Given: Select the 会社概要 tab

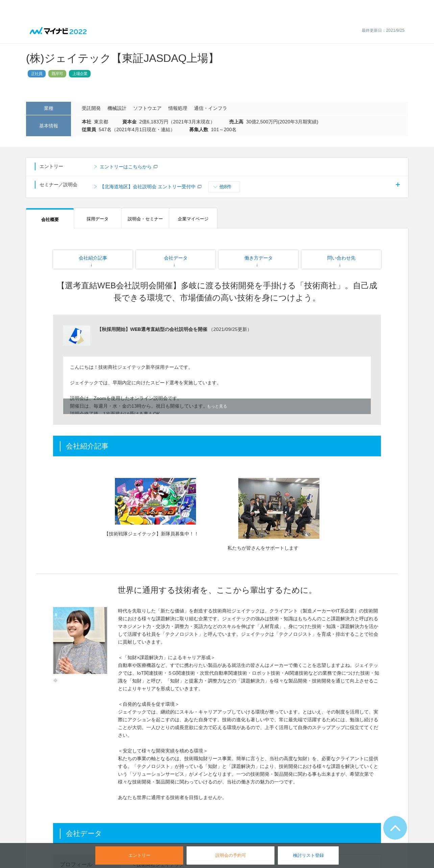Looking at the screenshot, I should pyautogui.click(x=50, y=219).
